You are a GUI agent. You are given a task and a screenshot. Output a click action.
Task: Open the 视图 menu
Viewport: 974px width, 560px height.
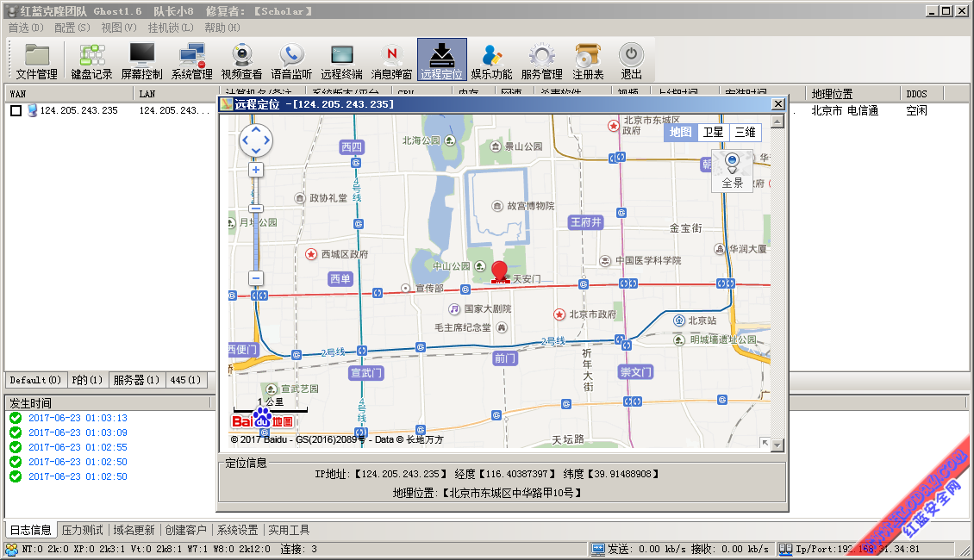[x=119, y=28]
